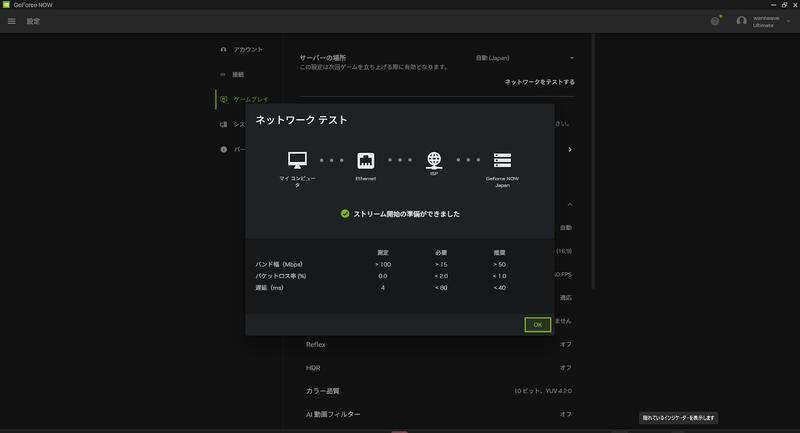Expand the user account dropdown arrow

788,21
